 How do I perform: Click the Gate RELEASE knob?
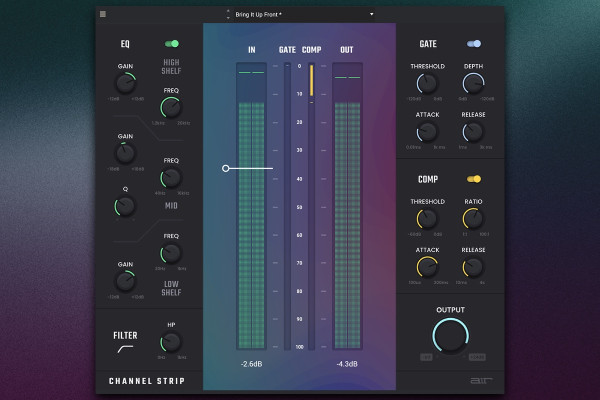click(x=473, y=132)
